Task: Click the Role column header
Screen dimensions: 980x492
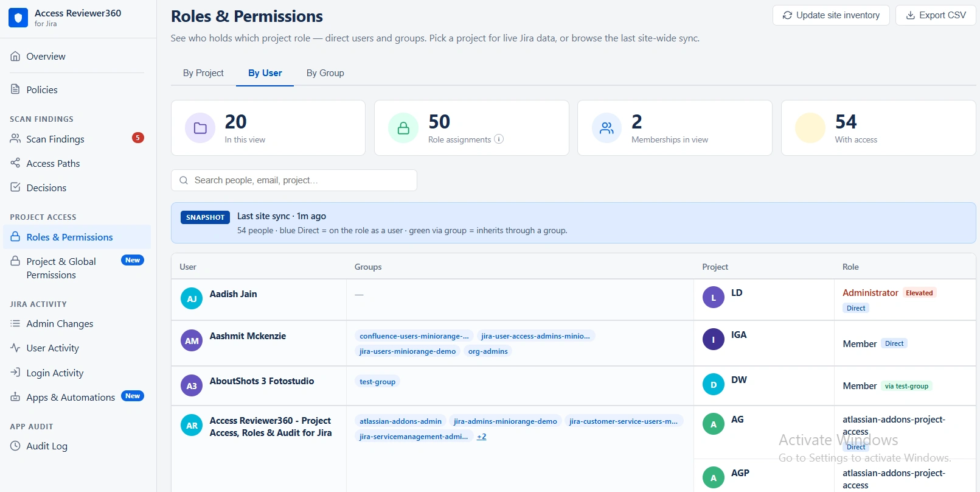Action: [850, 267]
